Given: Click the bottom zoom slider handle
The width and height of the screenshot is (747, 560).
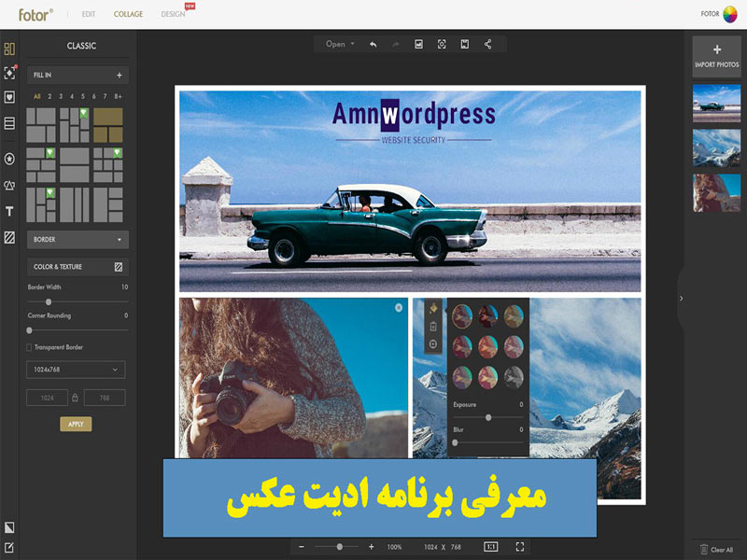Looking at the screenshot, I should 340,547.
